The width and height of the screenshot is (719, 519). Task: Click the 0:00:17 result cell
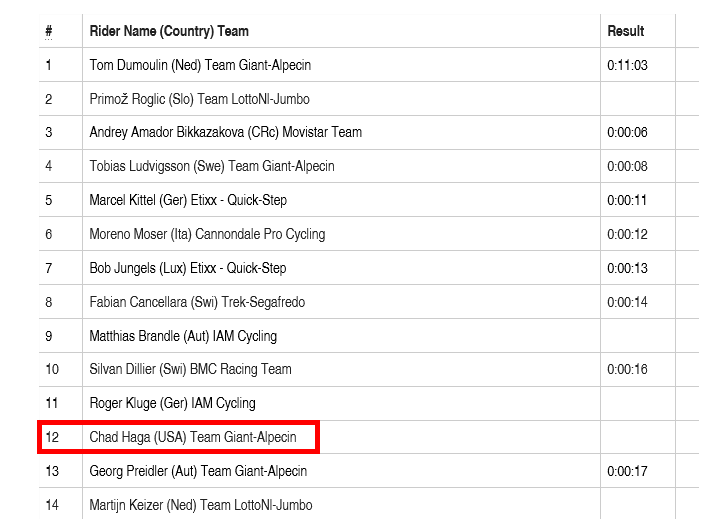(x=627, y=471)
